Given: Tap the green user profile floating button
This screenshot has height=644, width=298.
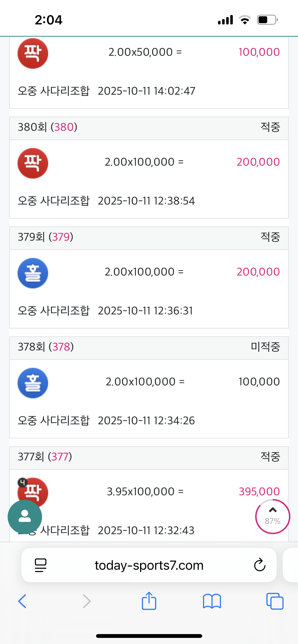Looking at the screenshot, I should (25, 517).
